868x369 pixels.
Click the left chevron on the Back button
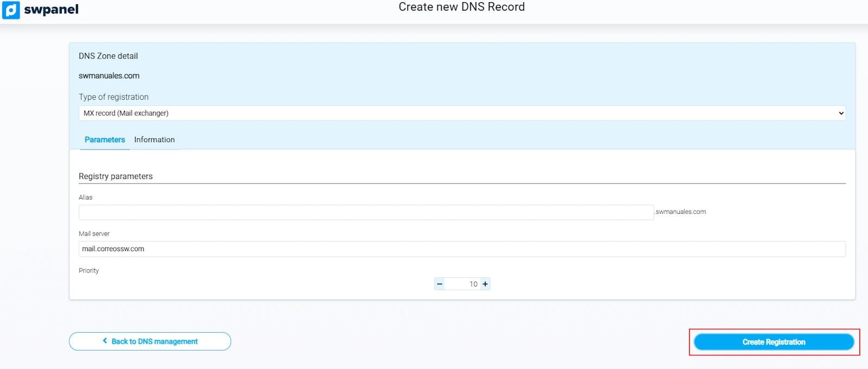click(x=105, y=341)
